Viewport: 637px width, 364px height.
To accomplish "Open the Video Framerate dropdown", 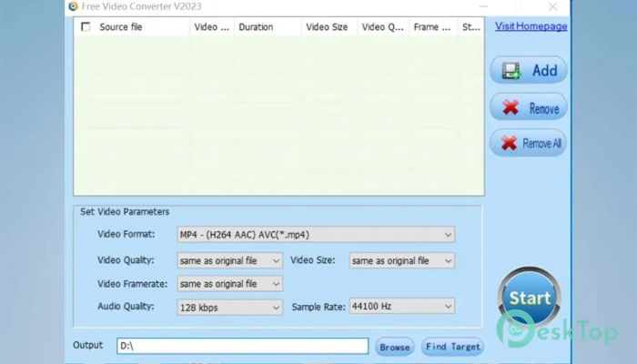I will (230, 284).
